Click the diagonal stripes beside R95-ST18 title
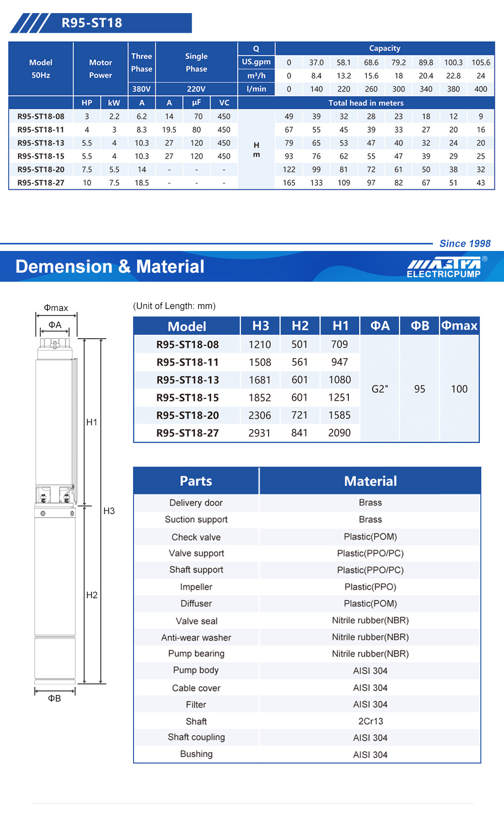 point(30,23)
